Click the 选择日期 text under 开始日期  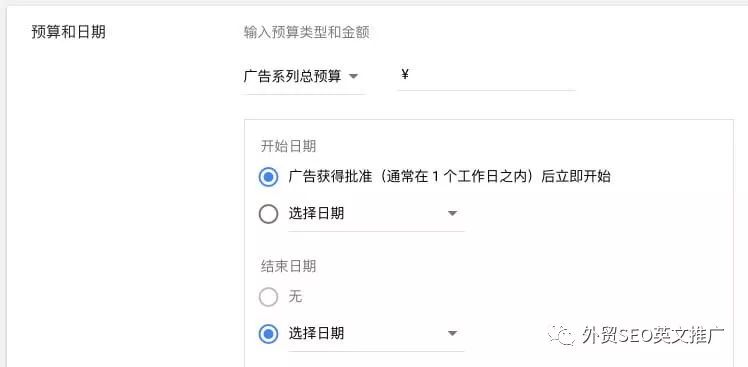316,213
